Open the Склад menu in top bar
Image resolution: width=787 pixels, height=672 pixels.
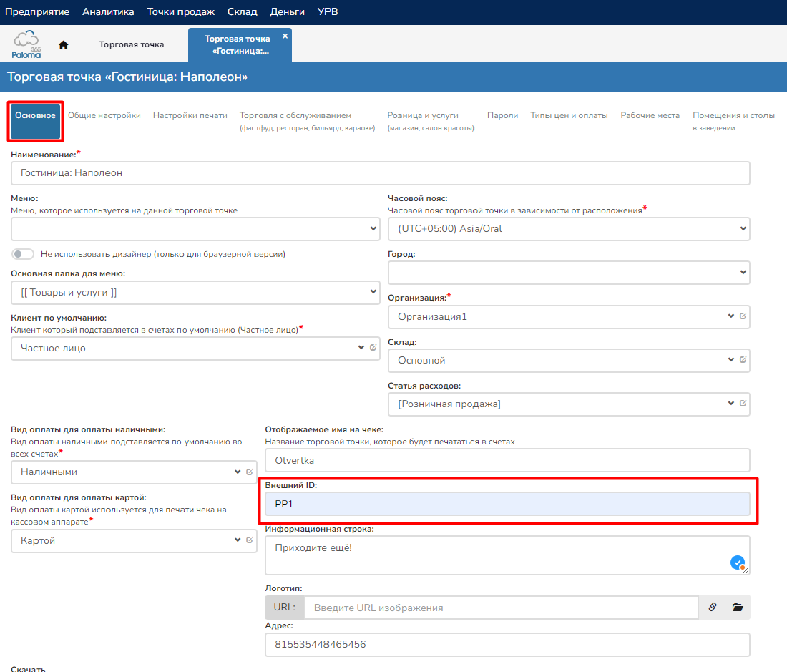(242, 12)
